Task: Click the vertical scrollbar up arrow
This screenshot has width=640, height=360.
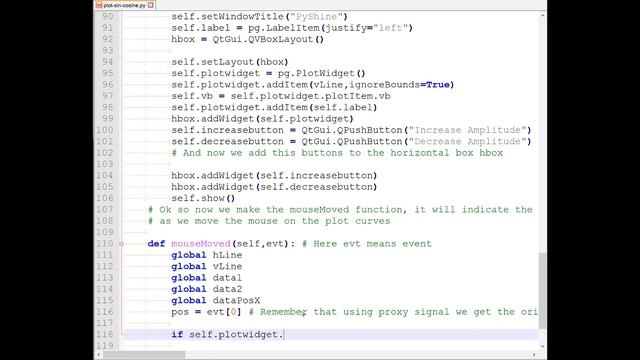Action: point(542,16)
